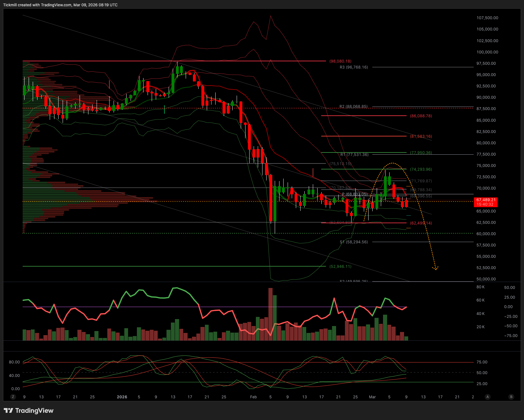
Task: Click the B icon at the bottom-right corner
Action: pos(511,397)
